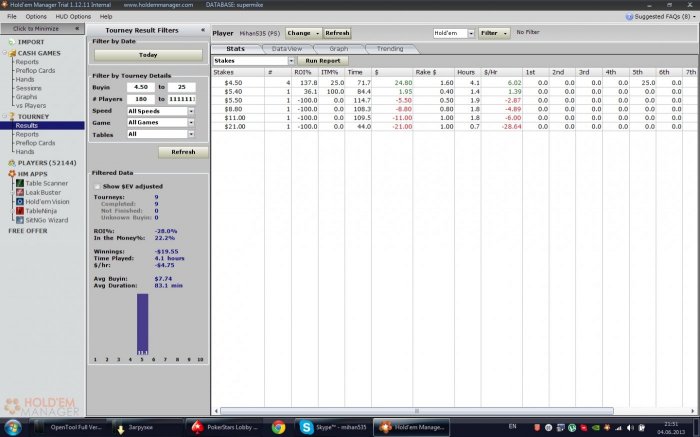Open Graphs under Cash Games
700x437 pixels.
point(26,97)
